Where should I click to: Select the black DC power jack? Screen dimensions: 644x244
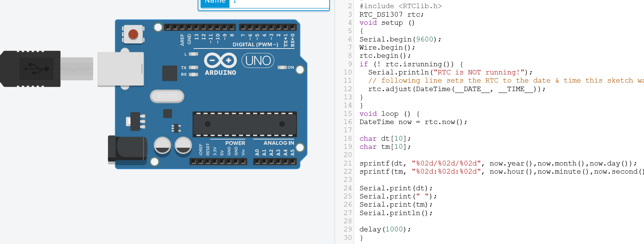pyautogui.click(x=127, y=150)
